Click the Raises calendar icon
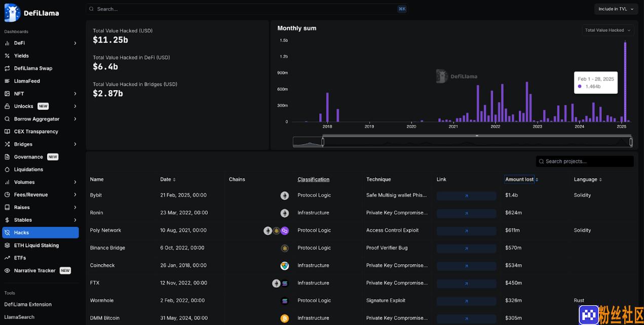Image resolution: width=644 pixels, height=325 pixels. 7,208
